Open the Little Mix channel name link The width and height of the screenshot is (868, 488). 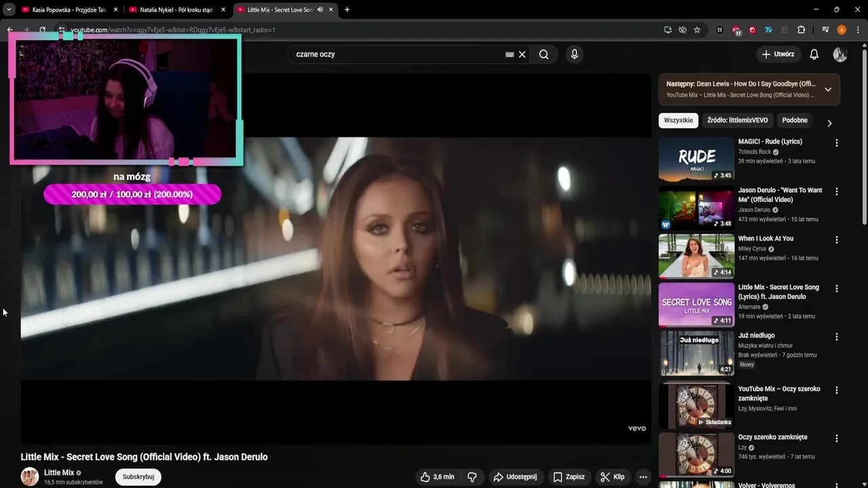[59, 472]
